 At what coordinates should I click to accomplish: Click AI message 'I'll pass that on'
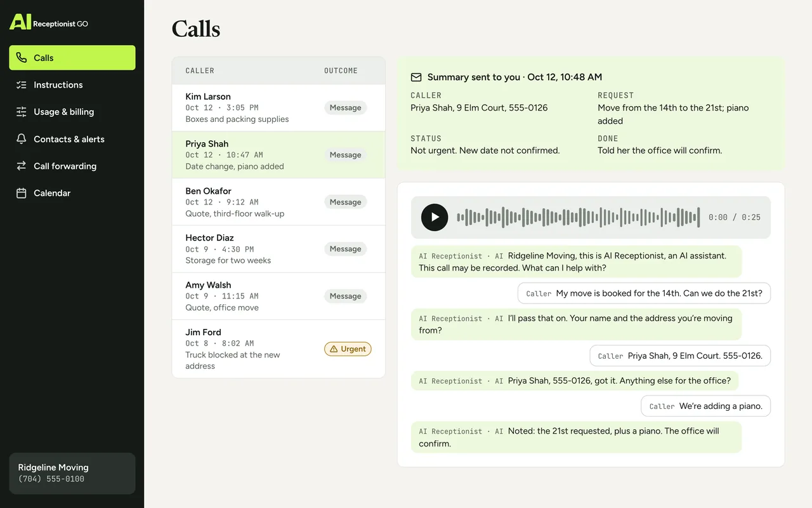[x=576, y=324]
